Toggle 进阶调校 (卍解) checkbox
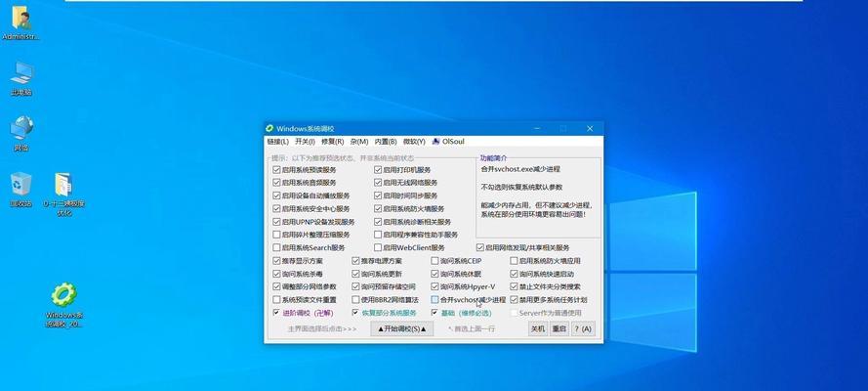Viewport: 868px width, 391px height. pyautogui.click(x=276, y=313)
